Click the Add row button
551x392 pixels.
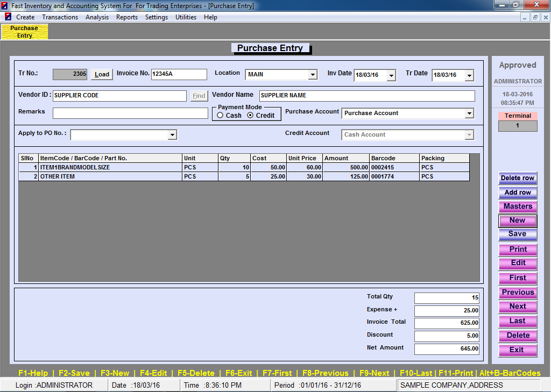pyautogui.click(x=517, y=193)
